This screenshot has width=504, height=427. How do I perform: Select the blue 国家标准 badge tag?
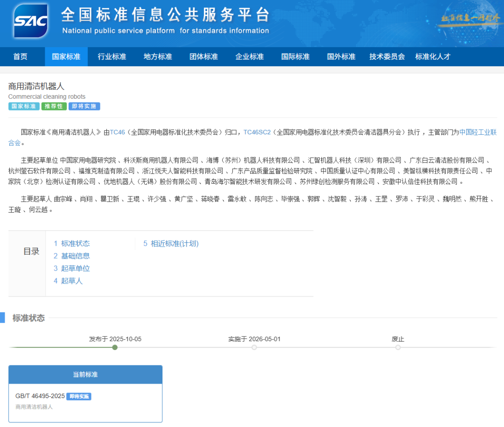[24, 106]
